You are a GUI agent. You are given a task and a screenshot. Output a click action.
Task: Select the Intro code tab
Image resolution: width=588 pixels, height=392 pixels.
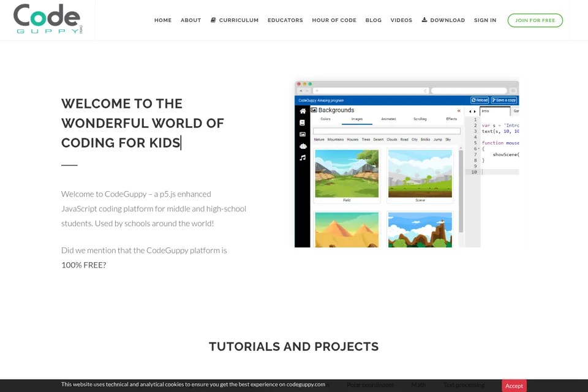[495, 111]
